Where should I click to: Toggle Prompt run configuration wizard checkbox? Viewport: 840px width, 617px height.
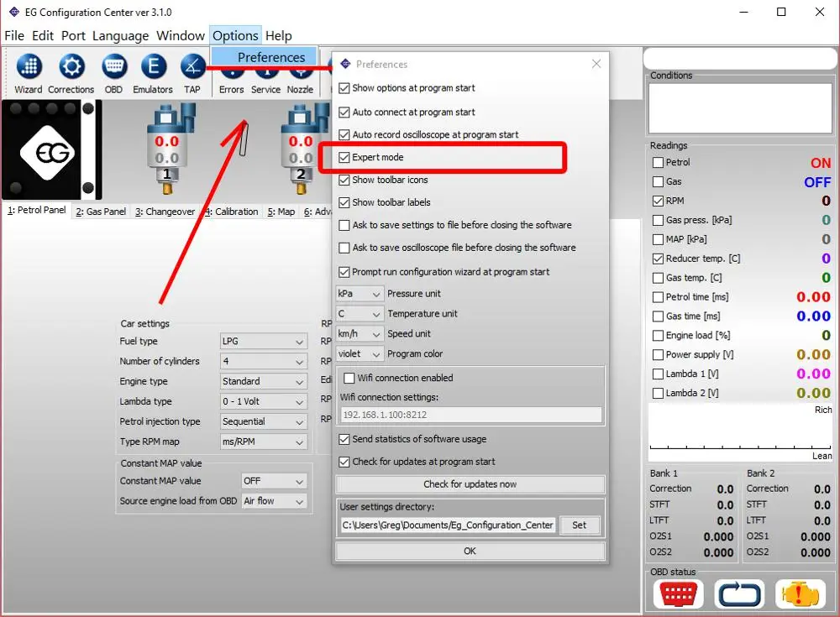tap(344, 272)
